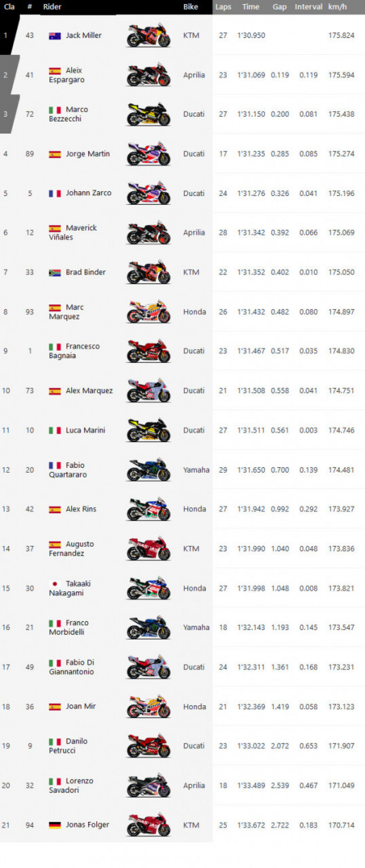Click Marc Marquez's Repsol Honda bike image

(148, 312)
